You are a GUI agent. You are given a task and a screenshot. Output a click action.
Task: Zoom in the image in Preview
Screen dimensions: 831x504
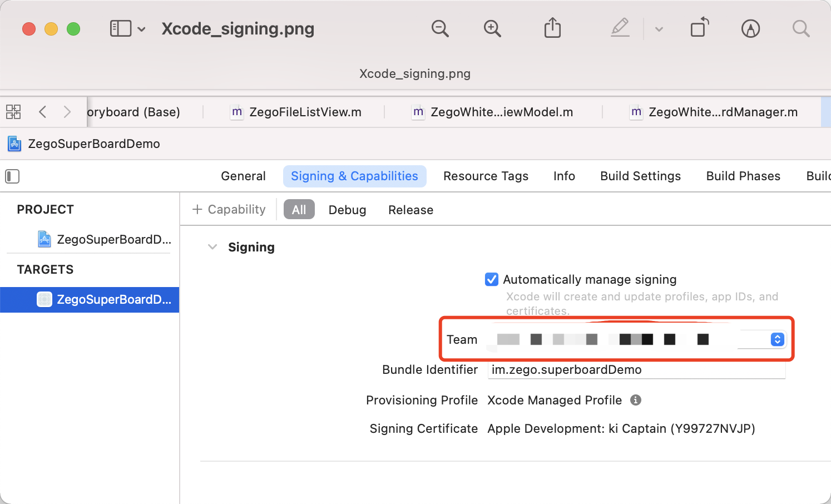pos(492,28)
